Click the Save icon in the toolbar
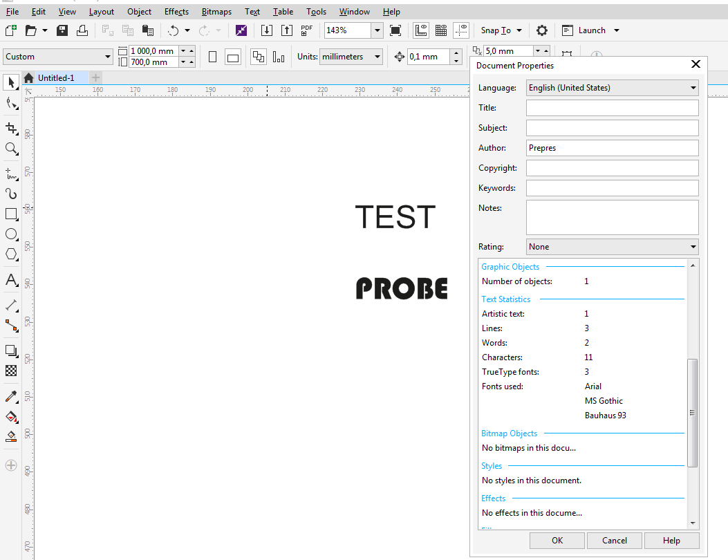728x560 pixels. (x=62, y=30)
